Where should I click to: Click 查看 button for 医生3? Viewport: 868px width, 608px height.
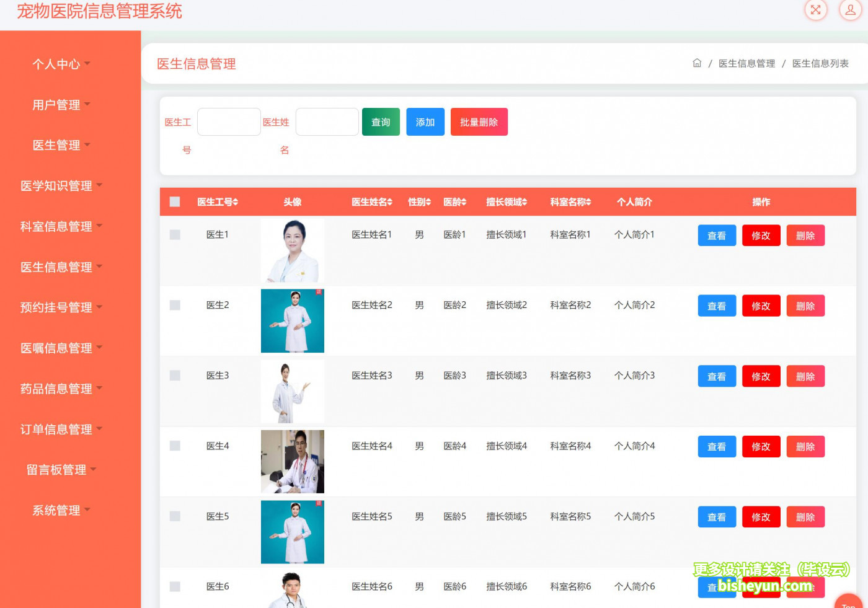coord(717,376)
